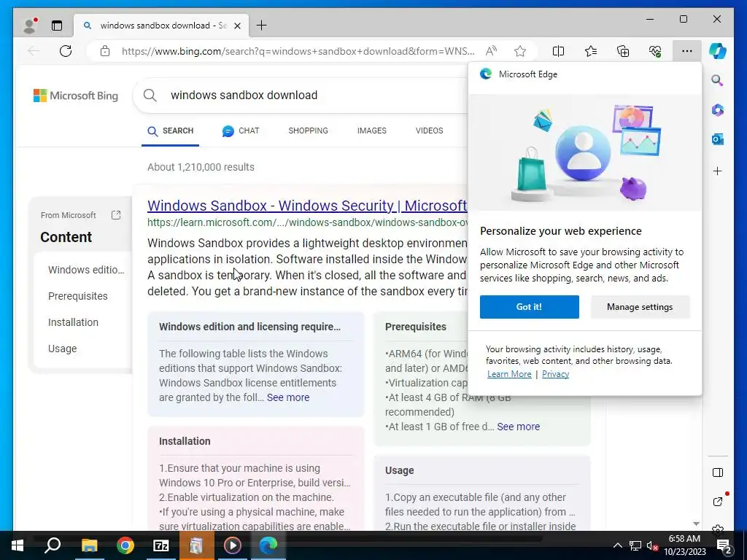Image resolution: width=747 pixels, height=560 pixels.
Task: Open Privacy link in popup
Action: pos(555,374)
